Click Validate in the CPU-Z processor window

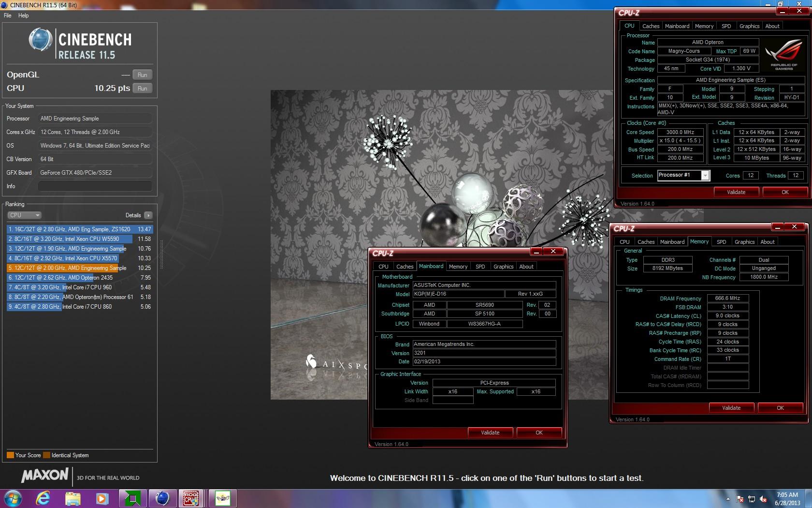[x=736, y=192]
